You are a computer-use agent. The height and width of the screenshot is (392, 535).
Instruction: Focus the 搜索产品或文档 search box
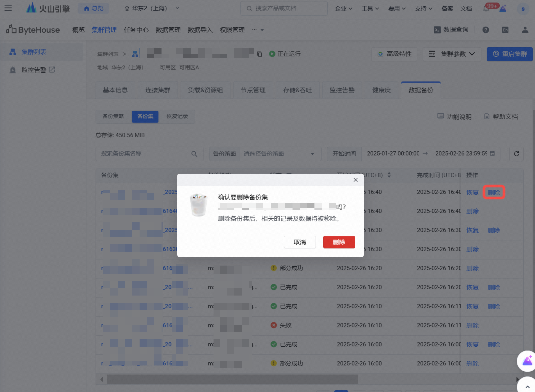(x=284, y=8)
